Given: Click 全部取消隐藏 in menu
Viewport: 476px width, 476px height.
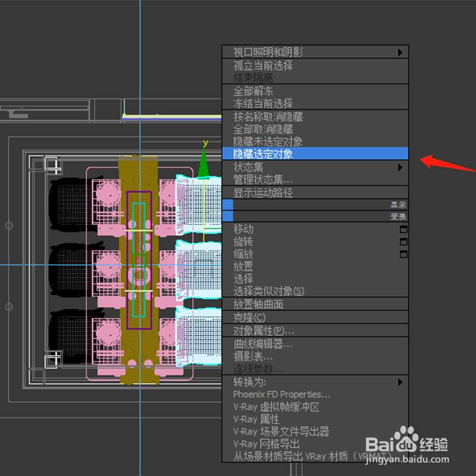Looking at the screenshot, I should [315, 129].
